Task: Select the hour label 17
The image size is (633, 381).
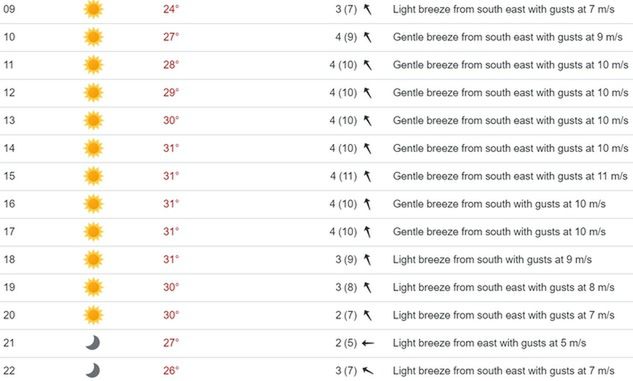Action: 9,232
